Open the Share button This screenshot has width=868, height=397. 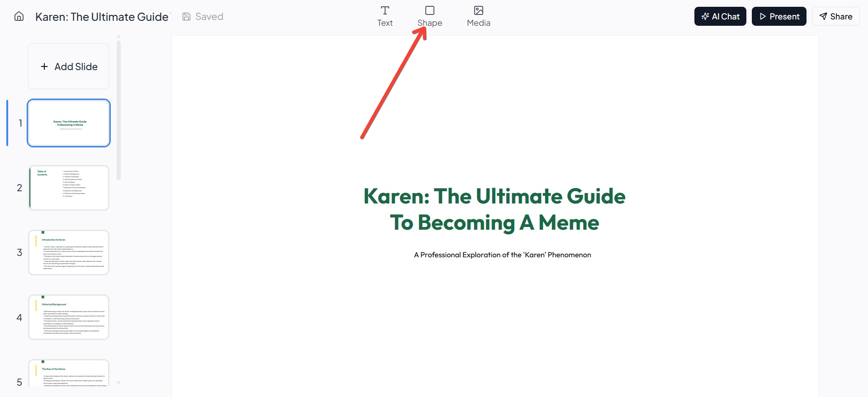coord(835,16)
